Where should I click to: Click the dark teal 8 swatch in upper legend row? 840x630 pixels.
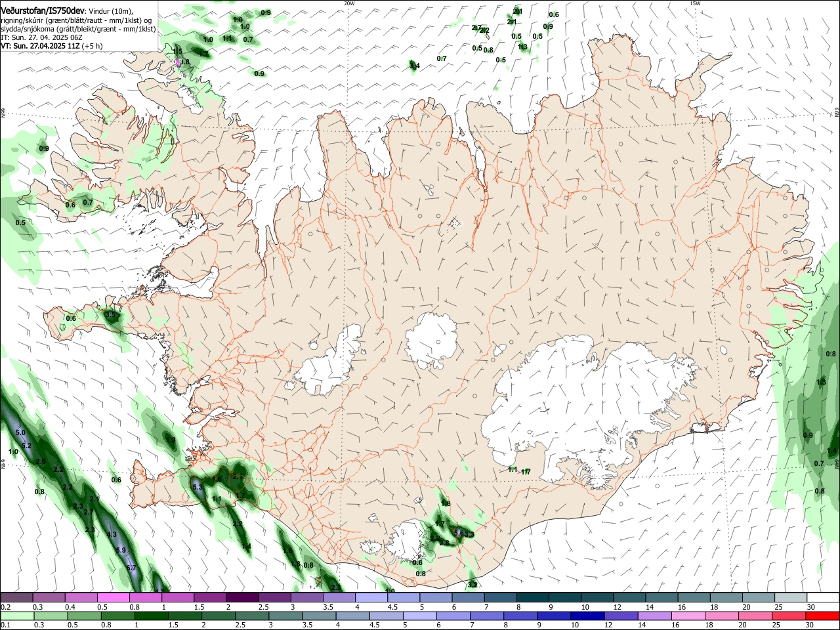pyautogui.click(x=532, y=598)
